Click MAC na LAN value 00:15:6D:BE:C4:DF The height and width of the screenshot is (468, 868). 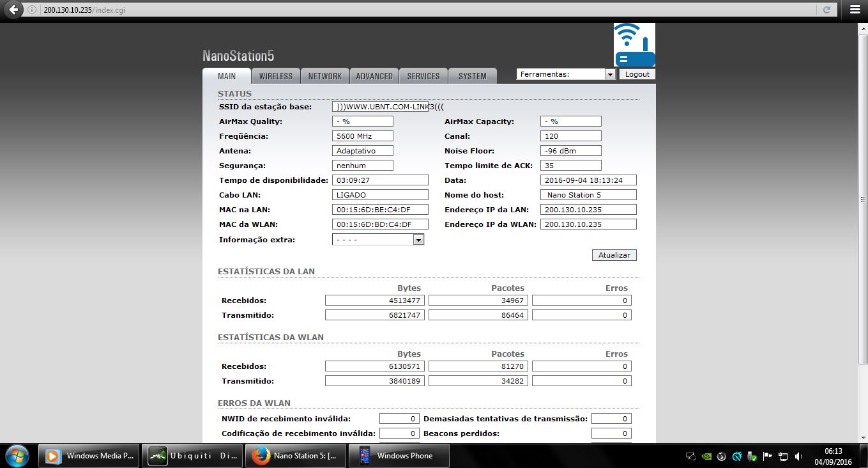(x=380, y=210)
